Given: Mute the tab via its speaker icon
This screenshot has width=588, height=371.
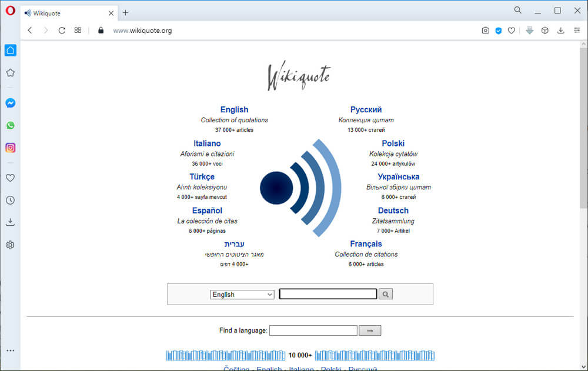Looking at the screenshot, I should 28,13.
